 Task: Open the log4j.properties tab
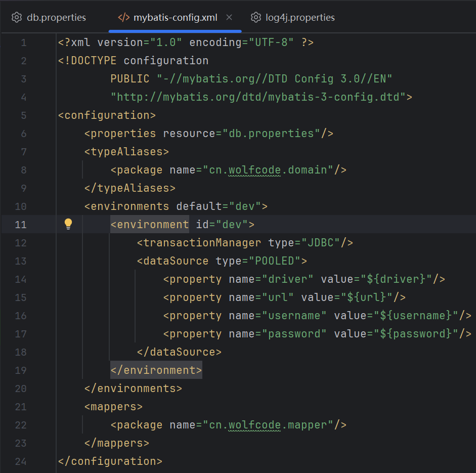[293, 18]
